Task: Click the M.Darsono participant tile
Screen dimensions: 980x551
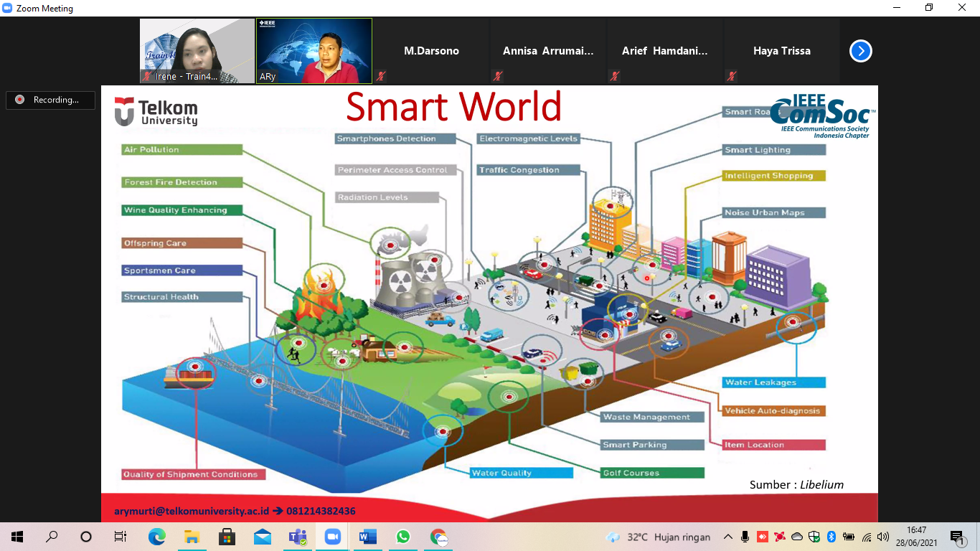Action: 431,51
